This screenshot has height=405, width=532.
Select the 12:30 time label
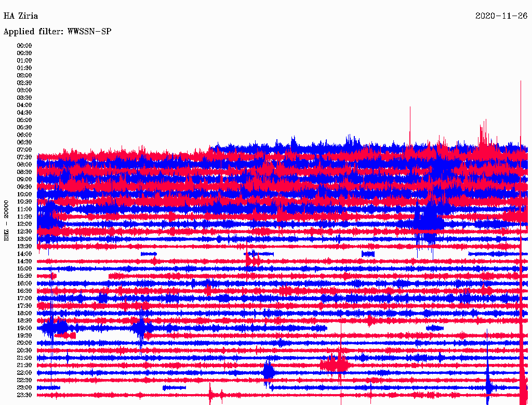coord(24,232)
